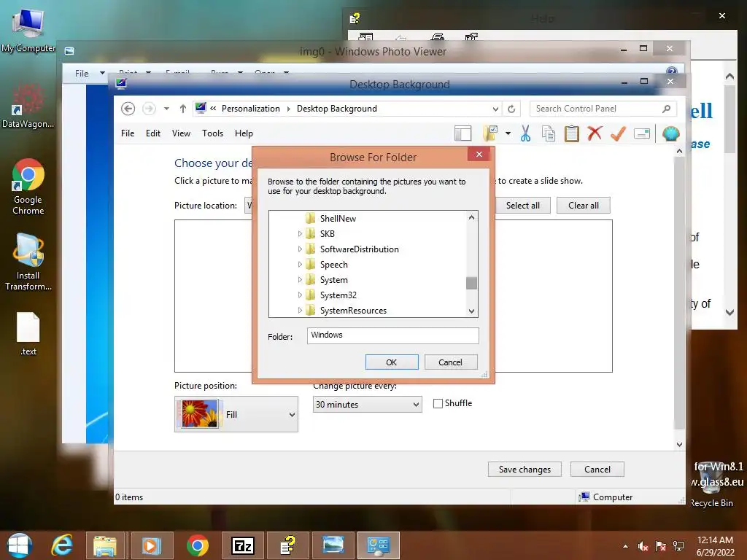
Task: Open the Google Chrome desktop shortcut
Action: 28,187
